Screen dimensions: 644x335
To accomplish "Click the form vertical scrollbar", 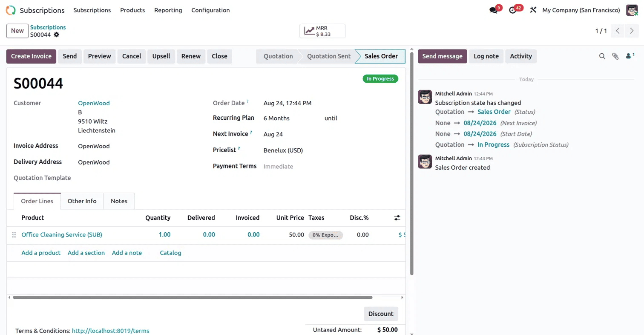I will pos(411,164).
